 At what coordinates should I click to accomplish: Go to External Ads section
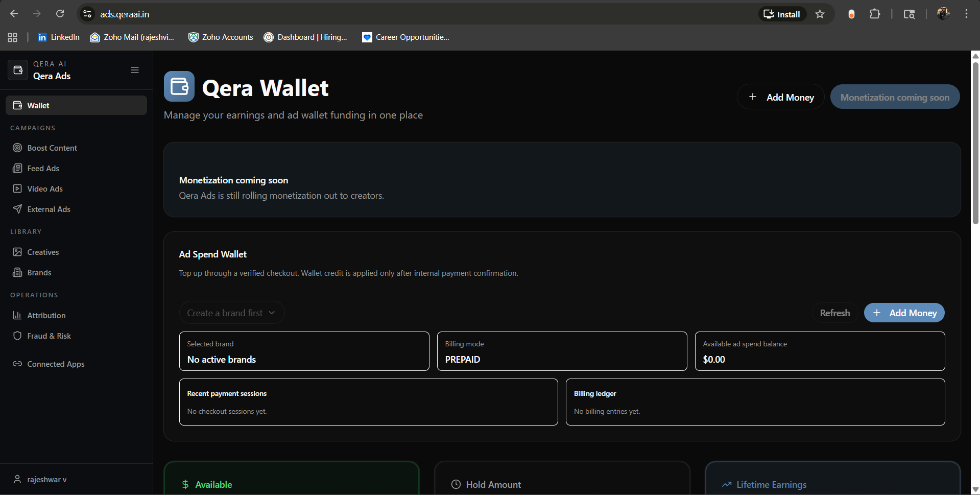point(76,209)
